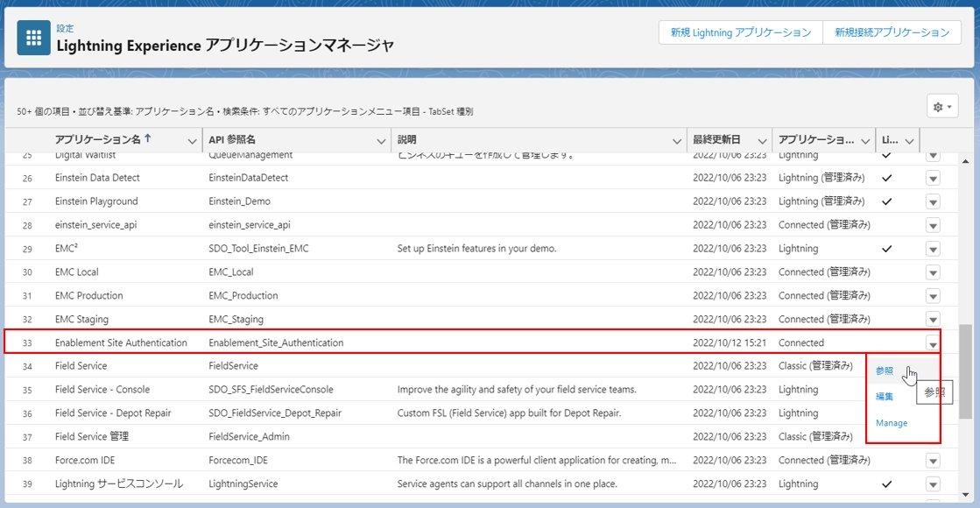This screenshot has width=980, height=508.
Task: Toggle row actions for Enablement Site Authentication
Action: tap(933, 343)
